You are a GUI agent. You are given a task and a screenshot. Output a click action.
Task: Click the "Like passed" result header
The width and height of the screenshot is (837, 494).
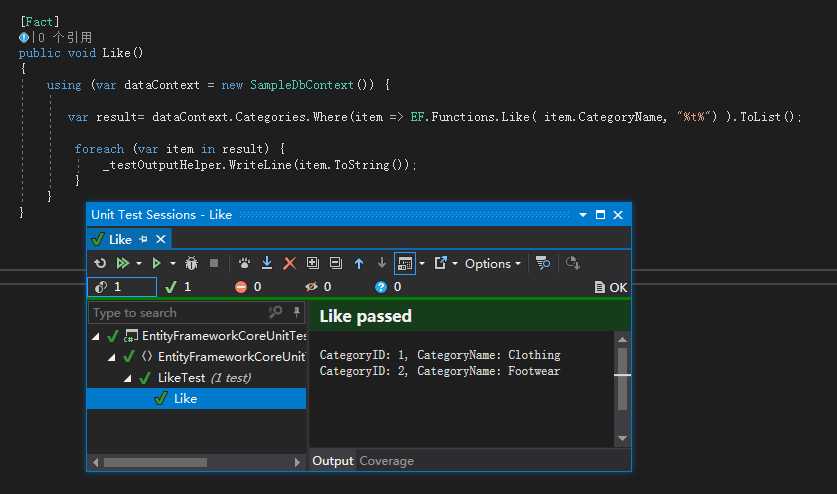366,316
